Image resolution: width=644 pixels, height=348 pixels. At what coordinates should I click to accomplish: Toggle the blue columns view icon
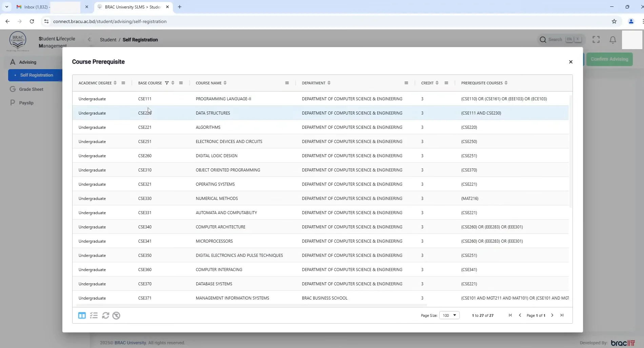click(x=82, y=315)
